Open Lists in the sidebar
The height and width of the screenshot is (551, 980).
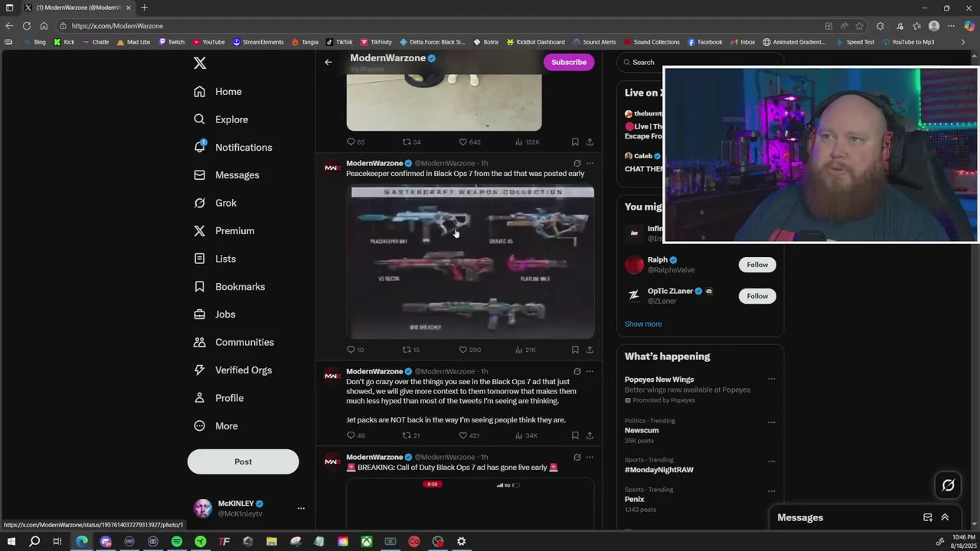click(215, 259)
